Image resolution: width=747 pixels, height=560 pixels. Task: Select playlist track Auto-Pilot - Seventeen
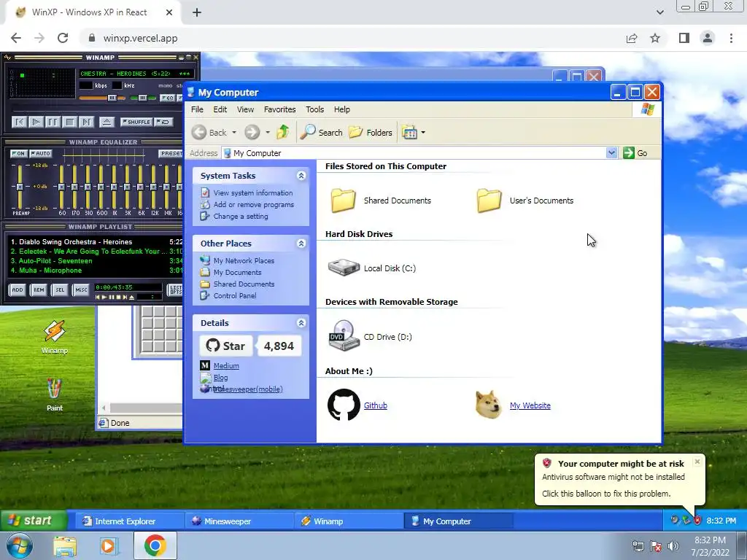96,260
